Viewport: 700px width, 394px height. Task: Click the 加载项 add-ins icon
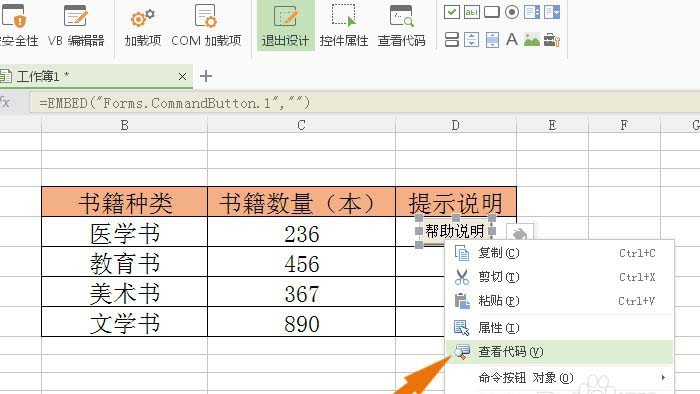point(142,26)
